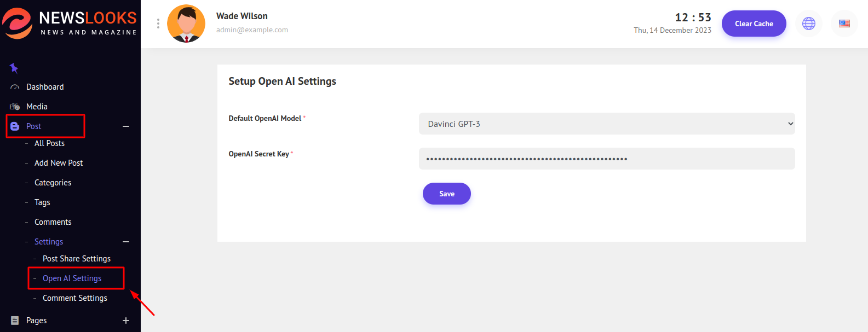Screen dimensions: 868x332
Task: Open Comment Settings link
Action: [75, 298]
